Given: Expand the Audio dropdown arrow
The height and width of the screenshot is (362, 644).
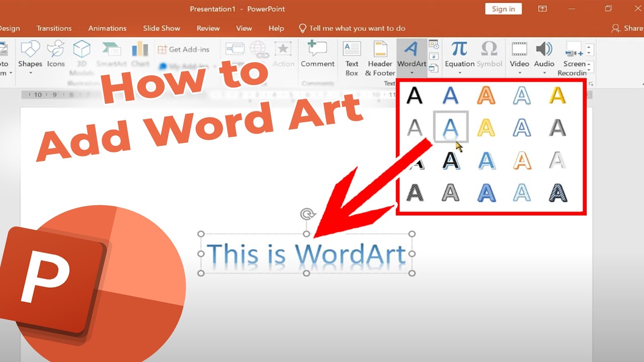Looking at the screenshot, I should (544, 73).
